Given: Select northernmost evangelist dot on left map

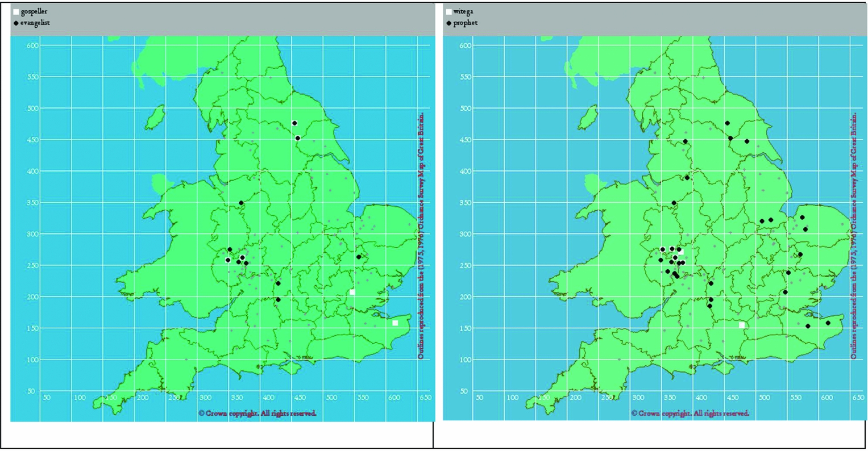Looking at the screenshot, I should pos(294,123).
